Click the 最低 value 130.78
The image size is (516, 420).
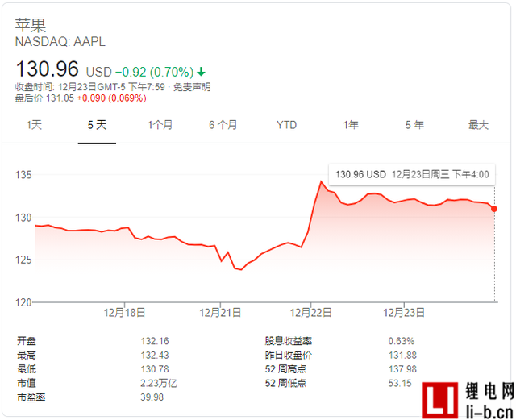(x=155, y=369)
